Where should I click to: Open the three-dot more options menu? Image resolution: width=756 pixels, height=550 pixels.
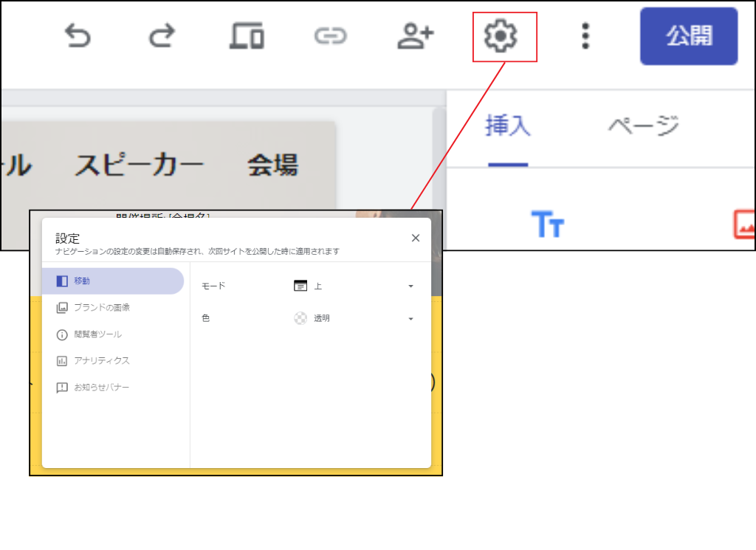pyautogui.click(x=585, y=35)
